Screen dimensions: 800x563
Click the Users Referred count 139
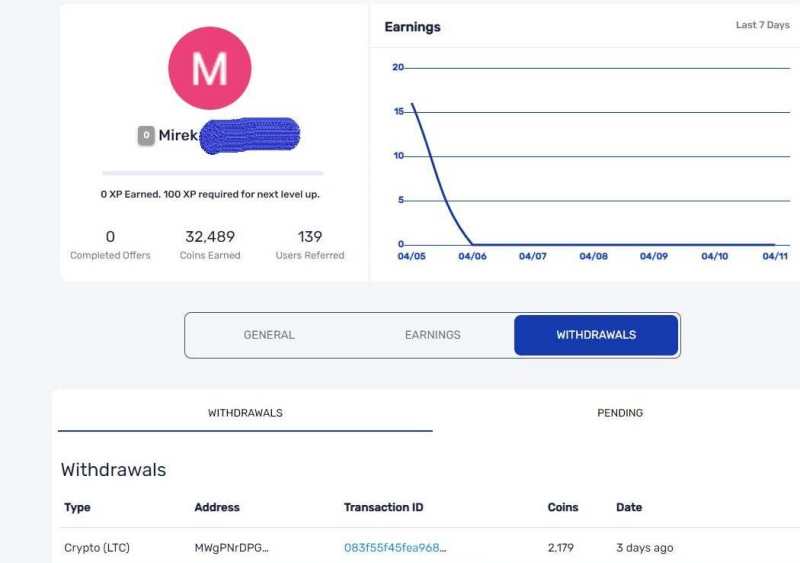pyautogui.click(x=310, y=237)
